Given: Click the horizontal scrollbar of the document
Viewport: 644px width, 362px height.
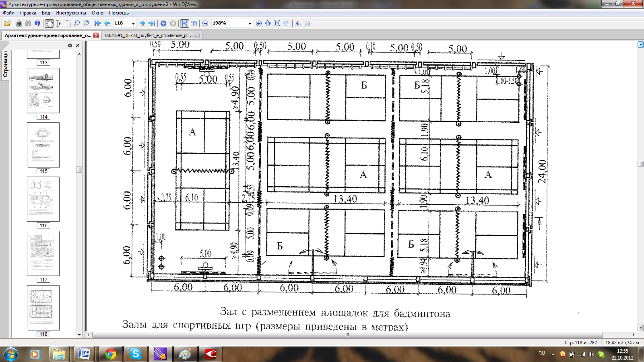Looking at the screenshot, I should tap(347, 335).
